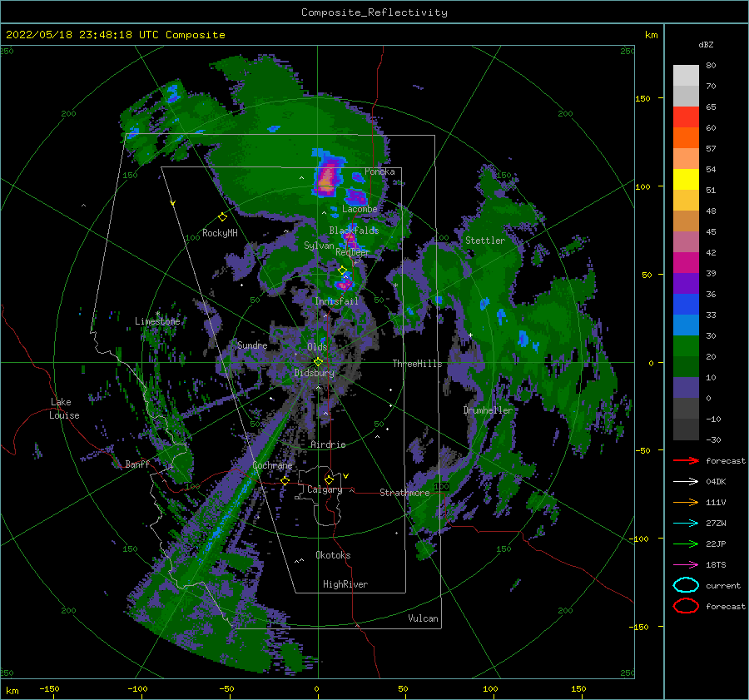Click the Sylvan label
The image size is (749, 700).
click(x=319, y=246)
